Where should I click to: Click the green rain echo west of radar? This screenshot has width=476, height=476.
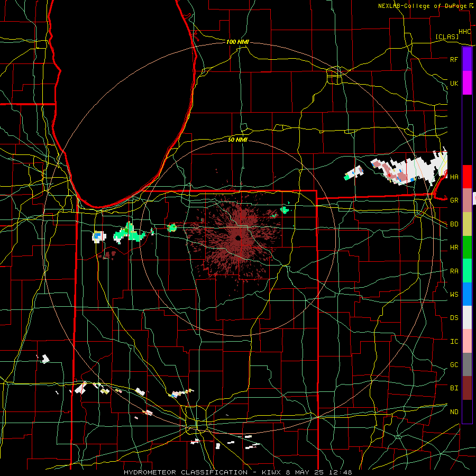tap(129, 233)
